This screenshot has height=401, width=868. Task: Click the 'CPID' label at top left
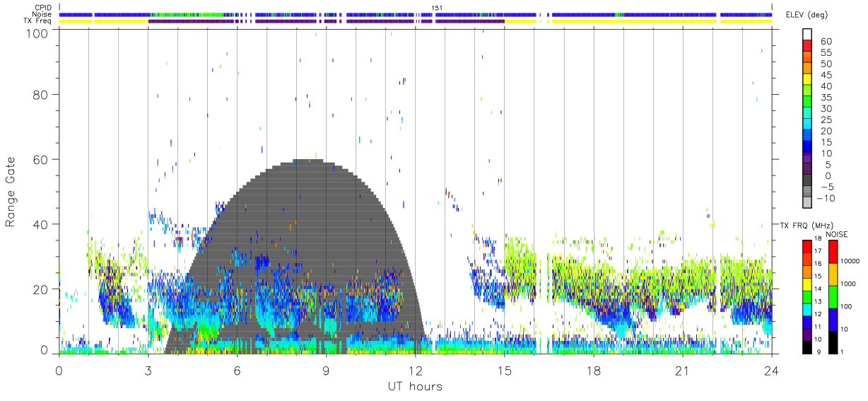[42, 8]
